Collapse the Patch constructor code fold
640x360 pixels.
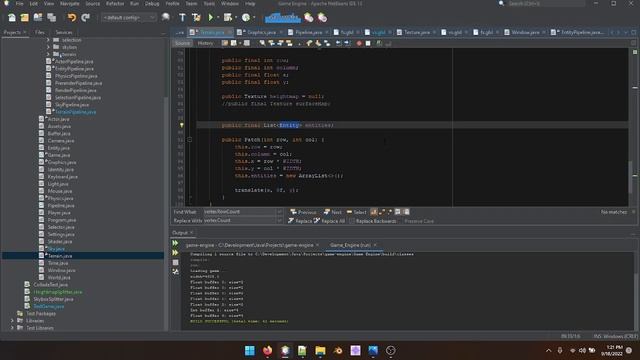coord(190,140)
